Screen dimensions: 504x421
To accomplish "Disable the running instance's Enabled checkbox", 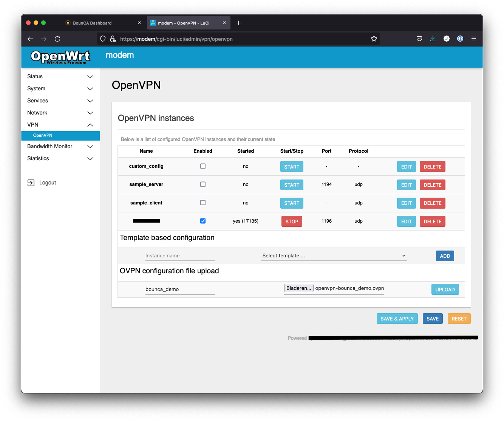I will pos(203,221).
